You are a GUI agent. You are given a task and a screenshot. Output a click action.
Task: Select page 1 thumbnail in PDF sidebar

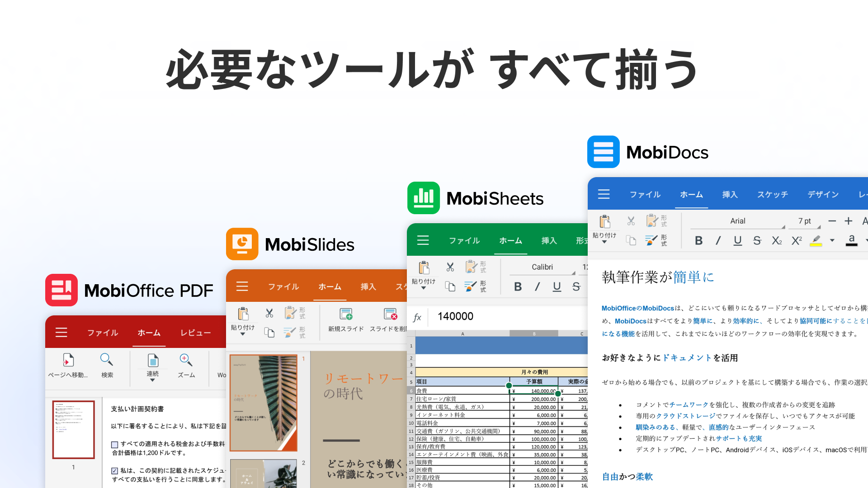[x=74, y=430]
